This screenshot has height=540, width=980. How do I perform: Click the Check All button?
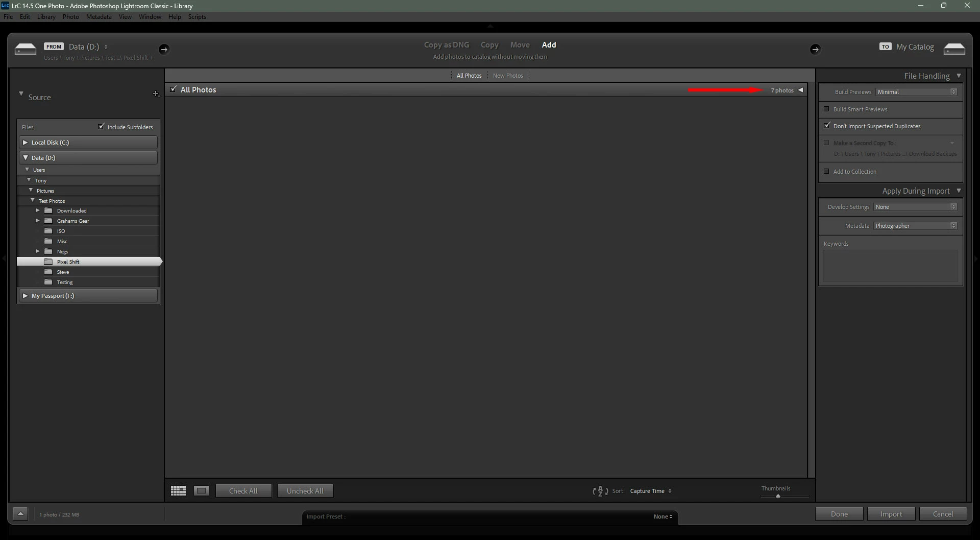pyautogui.click(x=243, y=491)
